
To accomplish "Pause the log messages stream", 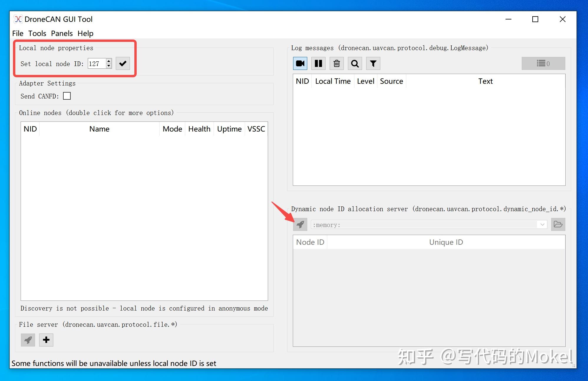I will pyautogui.click(x=318, y=63).
